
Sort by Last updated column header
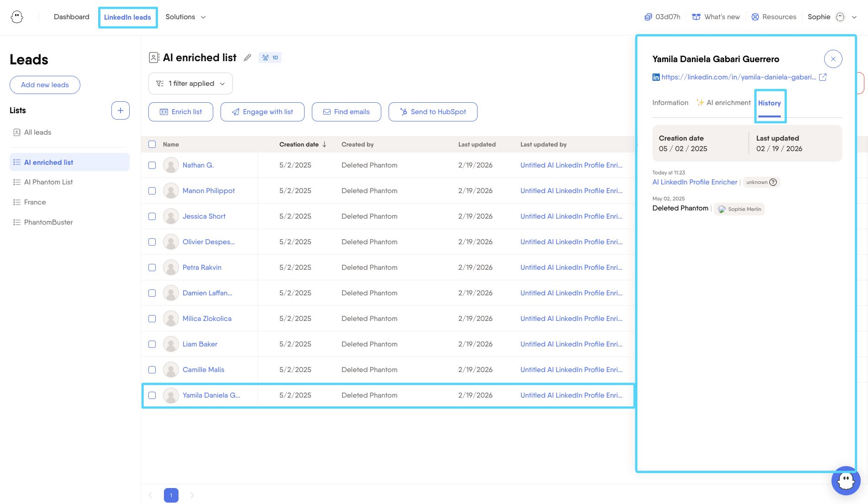(477, 144)
